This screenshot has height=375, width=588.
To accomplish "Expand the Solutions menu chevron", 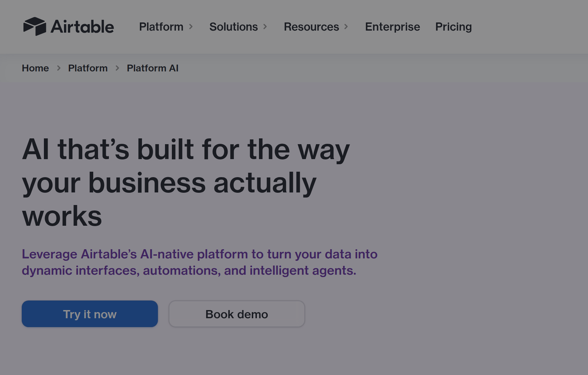I will [265, 27].
